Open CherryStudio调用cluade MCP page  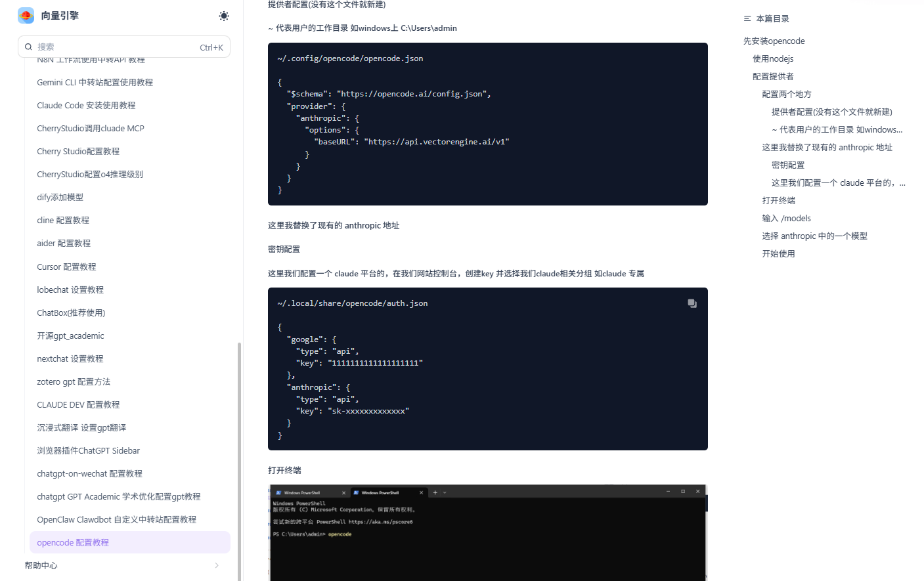pyautogui.click(x=91, y=128)
